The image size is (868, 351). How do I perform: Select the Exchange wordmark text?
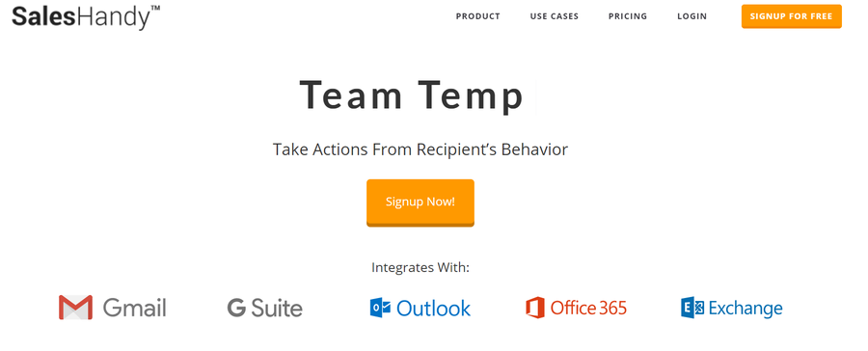pos(746,309)
